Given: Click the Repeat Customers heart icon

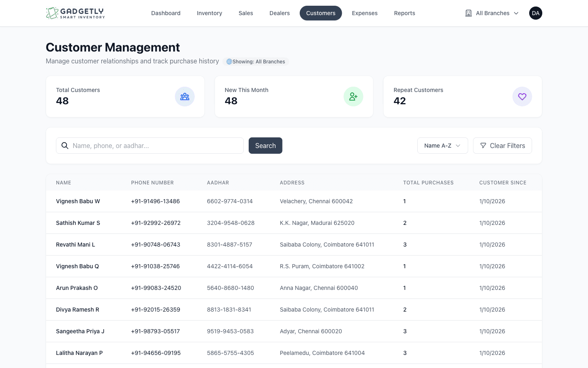Looking at the screenshot, I should pos(522,96).
